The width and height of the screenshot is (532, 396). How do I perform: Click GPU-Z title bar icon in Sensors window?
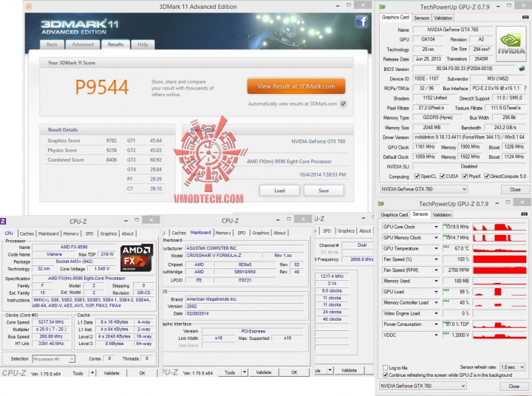[381, 204]
